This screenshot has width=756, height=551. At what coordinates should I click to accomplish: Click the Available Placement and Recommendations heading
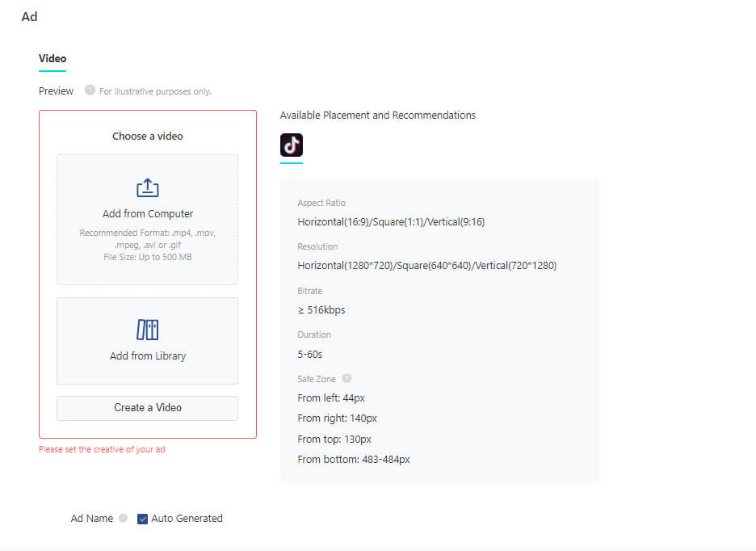pos(378,115)
